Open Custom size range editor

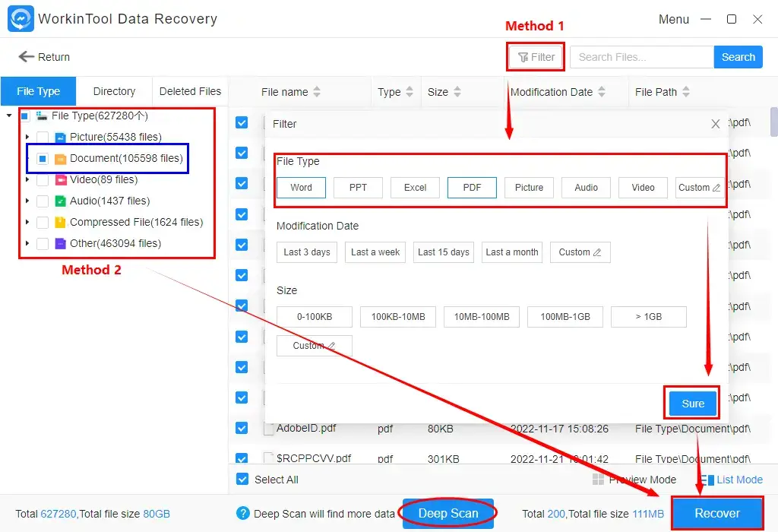314,345
